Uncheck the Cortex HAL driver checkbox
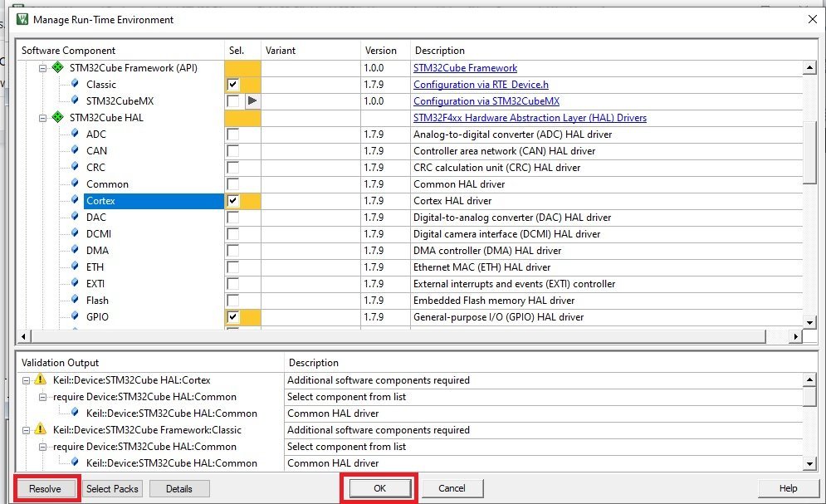 coord(232,201)
